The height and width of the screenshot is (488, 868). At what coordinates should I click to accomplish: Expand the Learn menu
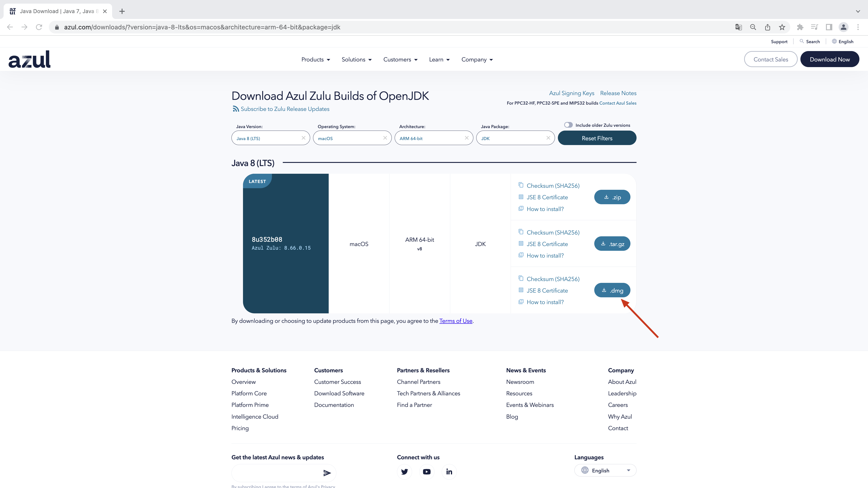click(439, 59)
